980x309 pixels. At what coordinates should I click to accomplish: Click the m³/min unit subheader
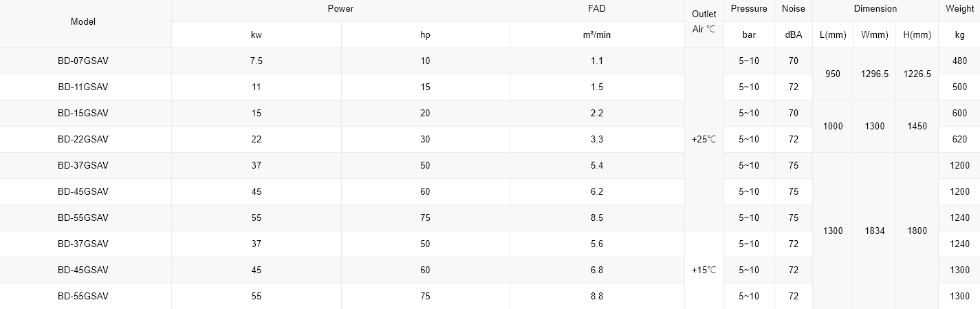pyautogui.click(x=596, y=34)
